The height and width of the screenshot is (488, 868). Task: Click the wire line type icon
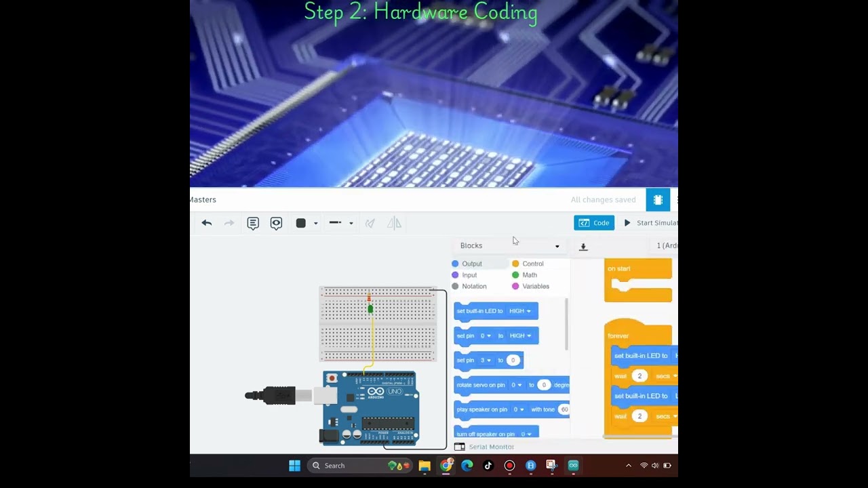(335, 223)
